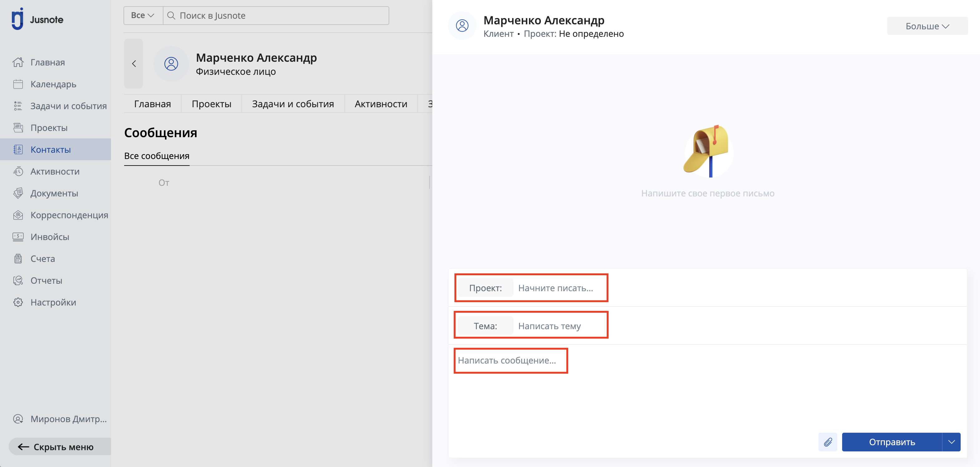The image size is (980, 467).
Task: Click the Корреспонденция envelope icon
Action: click(x=18, y=215)
